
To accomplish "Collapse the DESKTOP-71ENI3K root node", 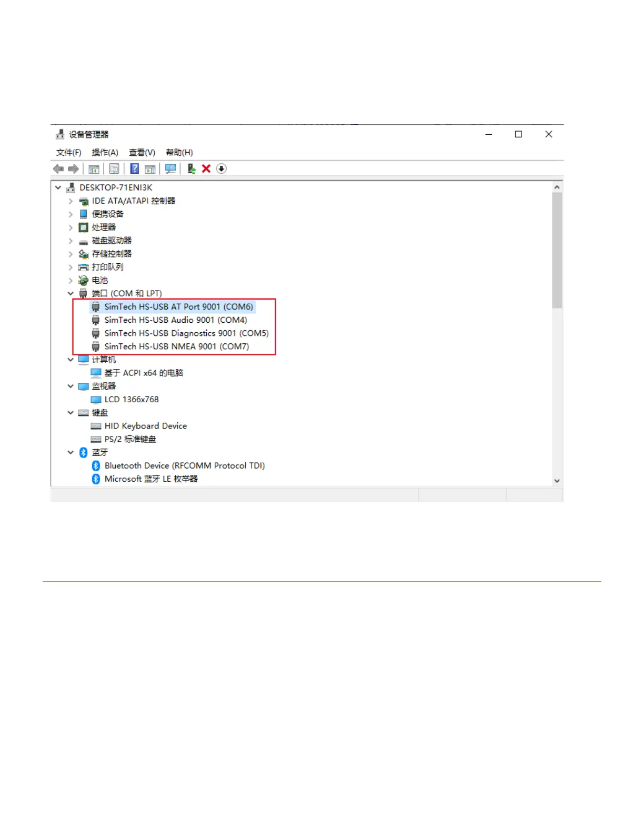I will point(58,188).
